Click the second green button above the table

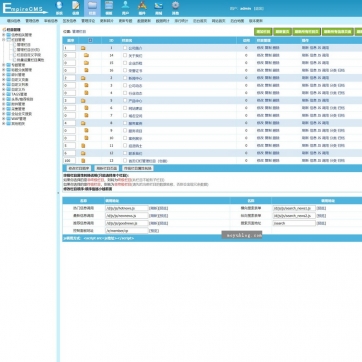282,32
